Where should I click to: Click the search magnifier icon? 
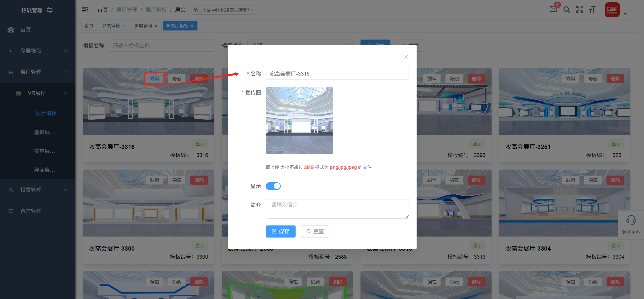567,10
